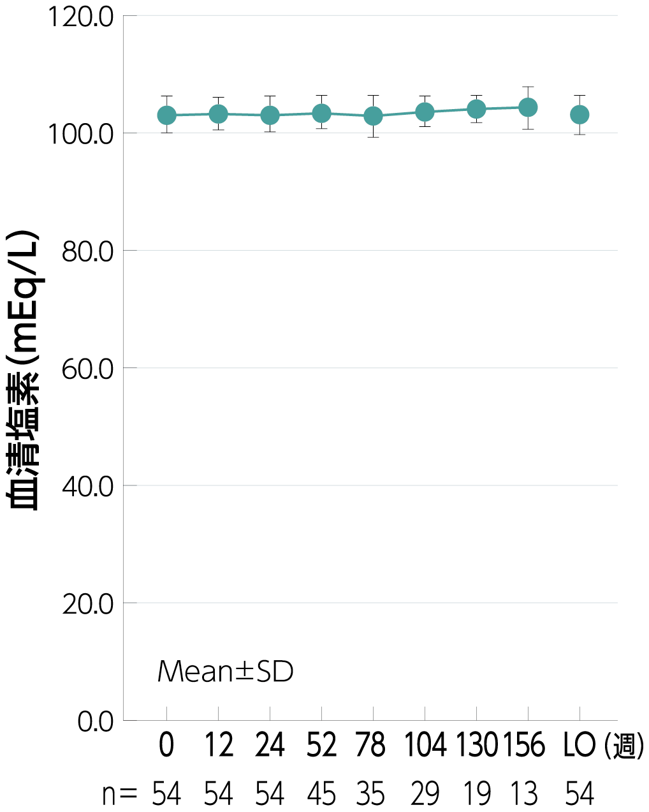
Task: Click the data point at week 12
Action: point(218,114)
